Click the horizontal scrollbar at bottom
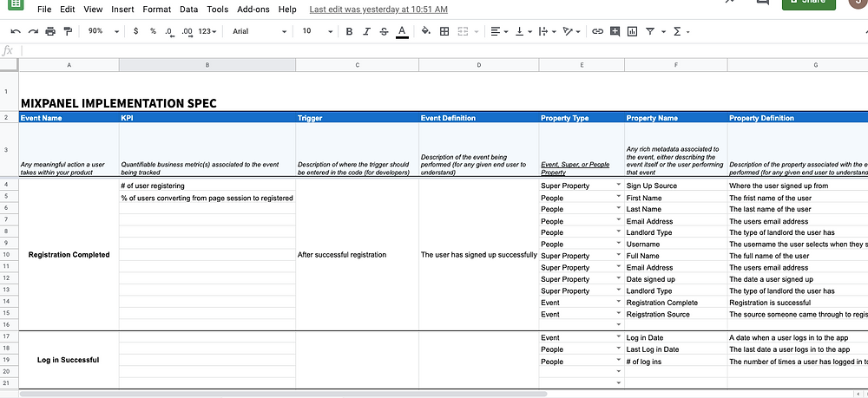 tap(284, 395)
